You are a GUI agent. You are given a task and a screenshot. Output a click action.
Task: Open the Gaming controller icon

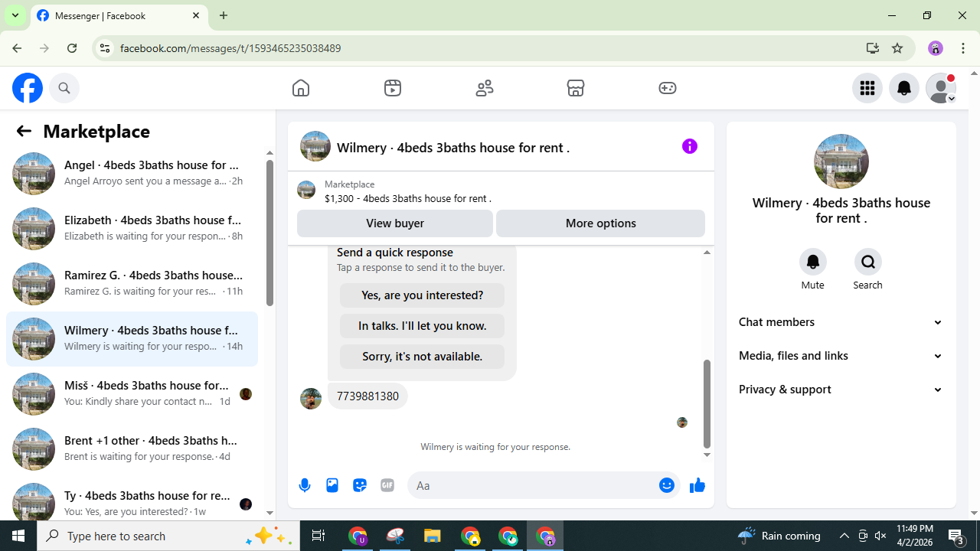coord(668,88)
